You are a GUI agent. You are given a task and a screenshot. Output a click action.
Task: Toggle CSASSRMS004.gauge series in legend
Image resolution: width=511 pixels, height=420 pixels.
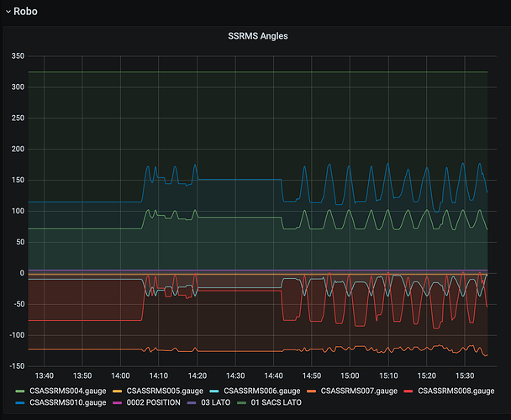[68, 391]
